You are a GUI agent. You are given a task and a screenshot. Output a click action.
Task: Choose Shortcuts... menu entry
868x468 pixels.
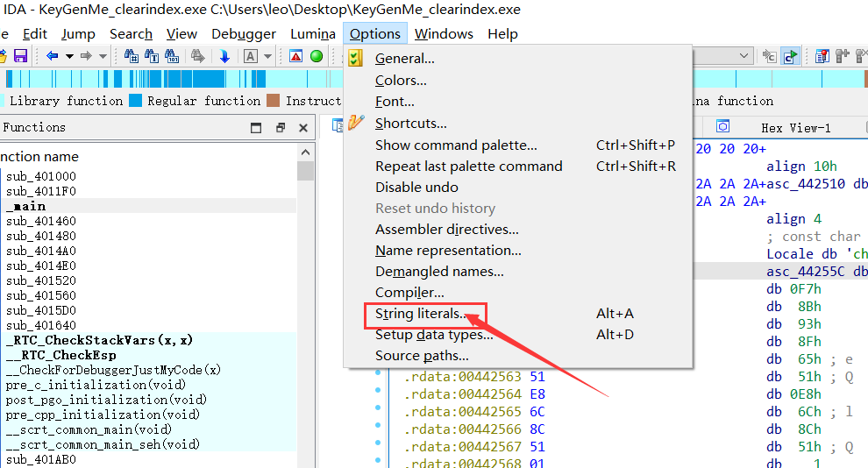click(517, 123)
